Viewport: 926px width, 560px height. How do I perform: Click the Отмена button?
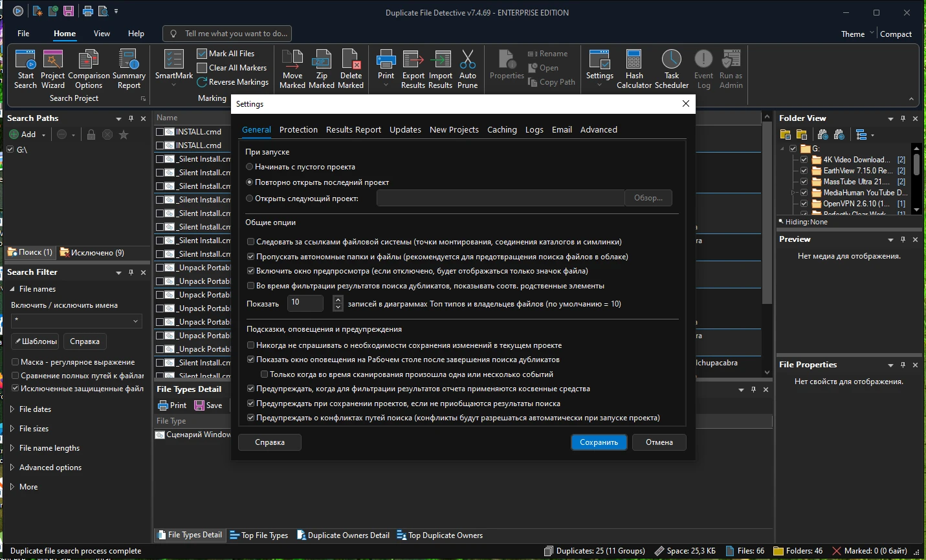(659, 442)
